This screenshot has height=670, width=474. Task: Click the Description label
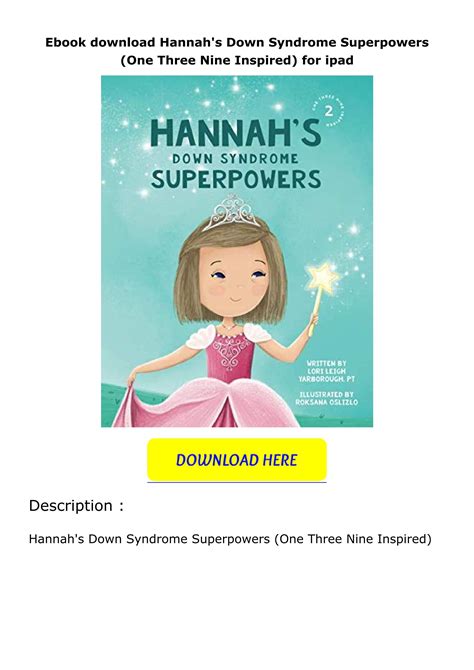pyautogui.click(x=76, y=506)
